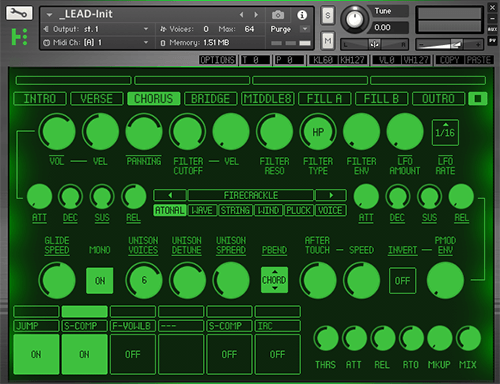Open the Purge dropdown arrow

coord(305,29)
